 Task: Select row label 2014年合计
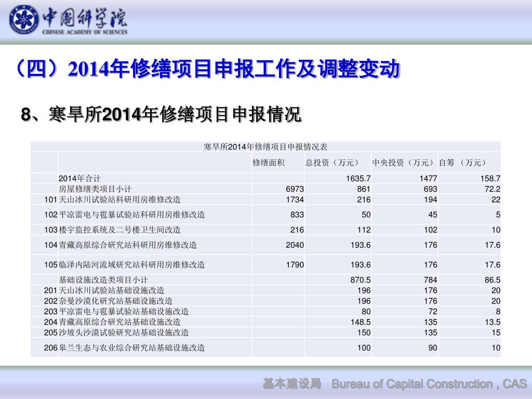tap(79, 179)
